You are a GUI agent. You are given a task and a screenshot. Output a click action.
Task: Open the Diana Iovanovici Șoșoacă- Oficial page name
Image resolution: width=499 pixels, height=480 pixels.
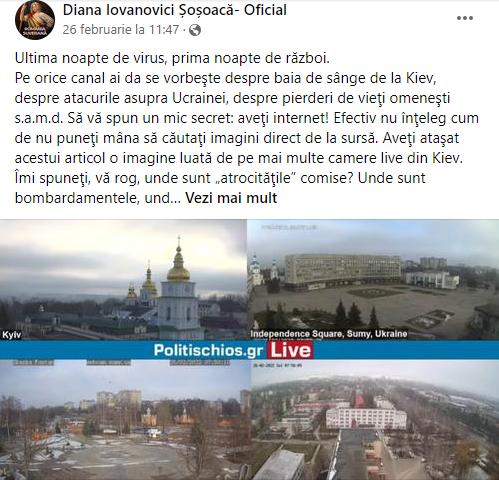click(x=175, y=10)
